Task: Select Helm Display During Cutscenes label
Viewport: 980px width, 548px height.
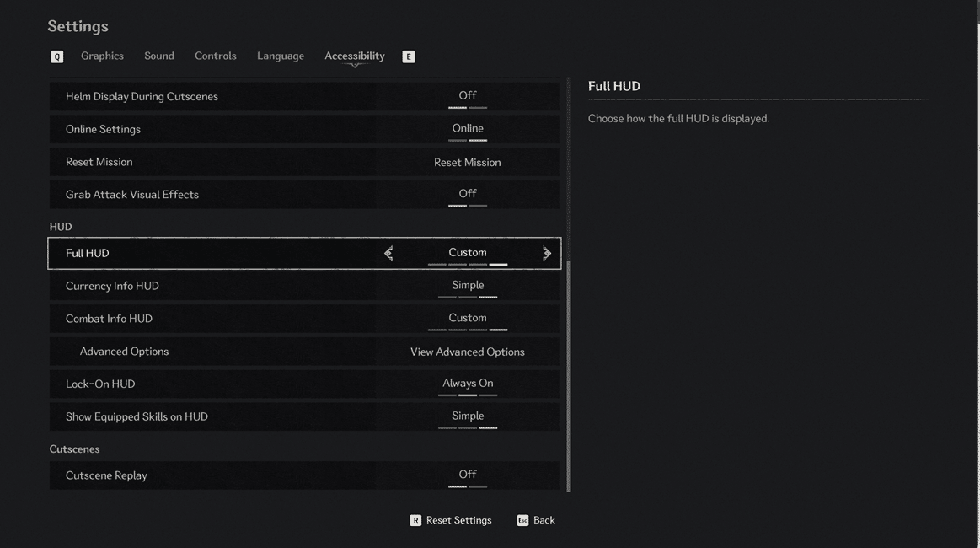Action: 142,96
